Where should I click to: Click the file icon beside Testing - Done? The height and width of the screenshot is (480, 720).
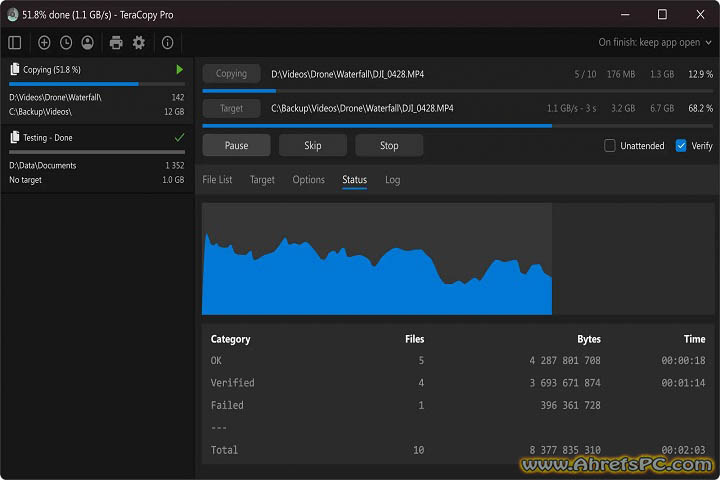tap(15, 137)
